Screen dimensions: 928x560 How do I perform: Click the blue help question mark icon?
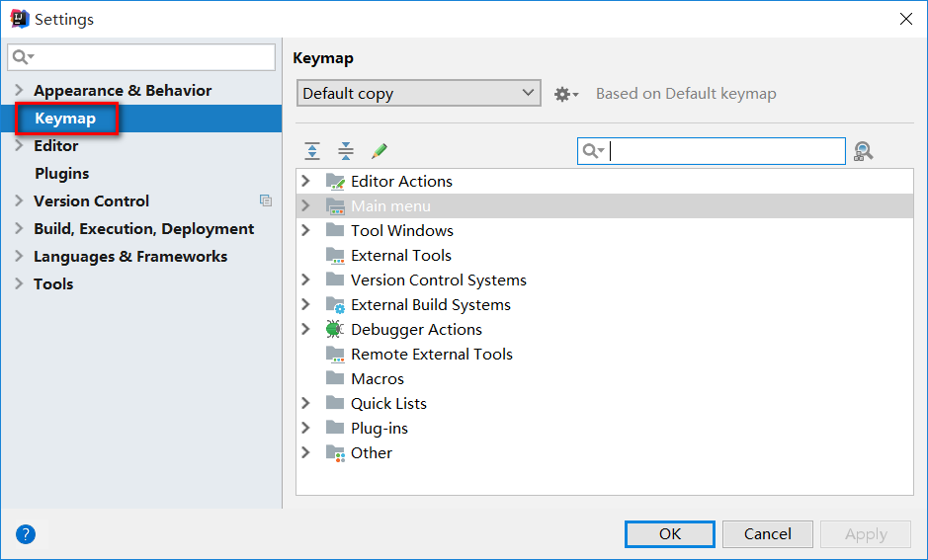pos(26,534)
